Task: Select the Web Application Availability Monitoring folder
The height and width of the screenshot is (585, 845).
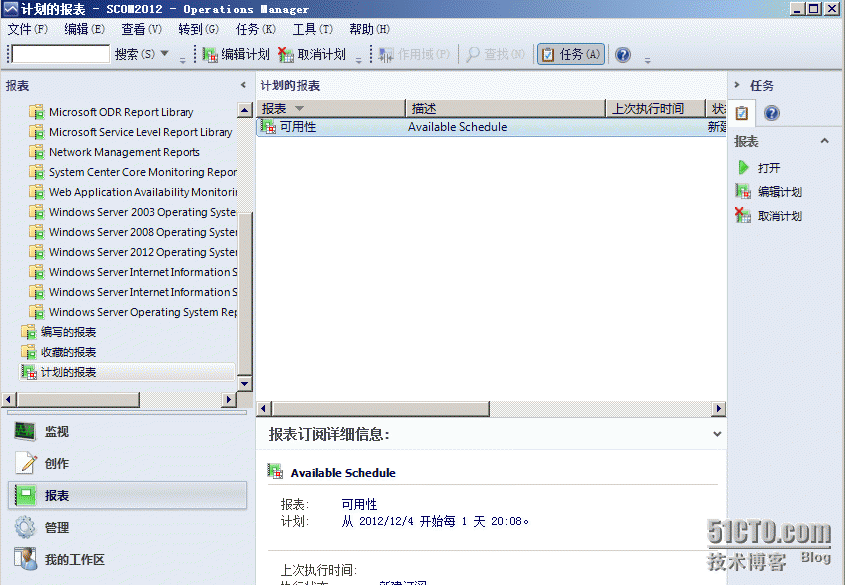Action: pos(143,192)
